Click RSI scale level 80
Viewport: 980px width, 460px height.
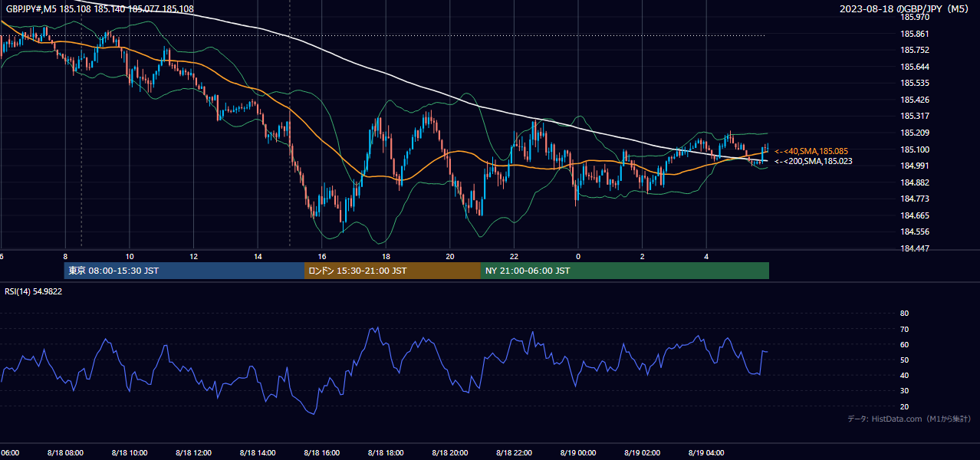[x=904, y=314]
